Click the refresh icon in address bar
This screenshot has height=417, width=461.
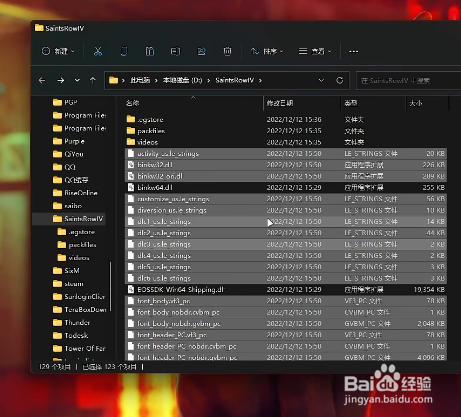[339, 80]
